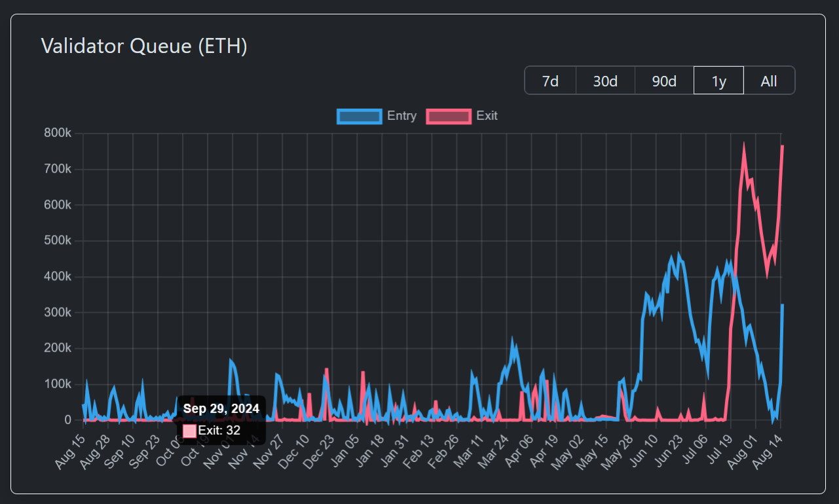Click the Exit: 32 tooltip value
The height and width of the screenshot is (504, 839).
coord(219,431)
